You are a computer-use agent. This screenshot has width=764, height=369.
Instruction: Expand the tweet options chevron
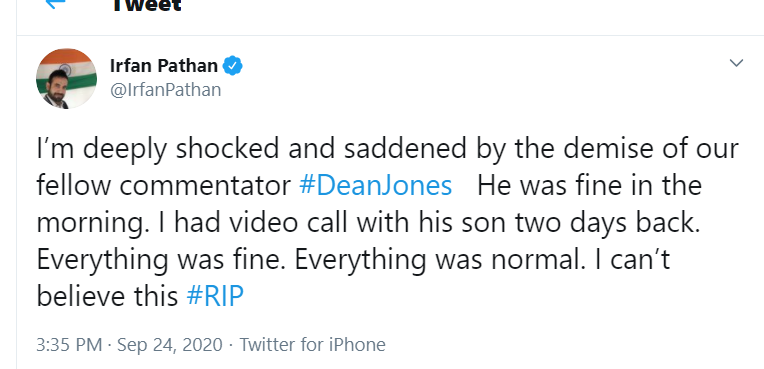tap(736, 63)
